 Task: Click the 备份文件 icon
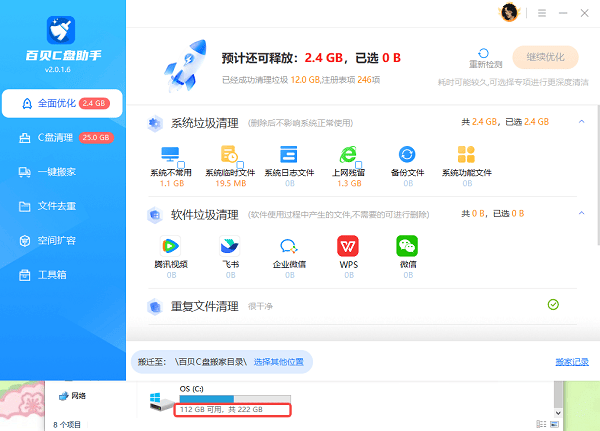(407, 154)
